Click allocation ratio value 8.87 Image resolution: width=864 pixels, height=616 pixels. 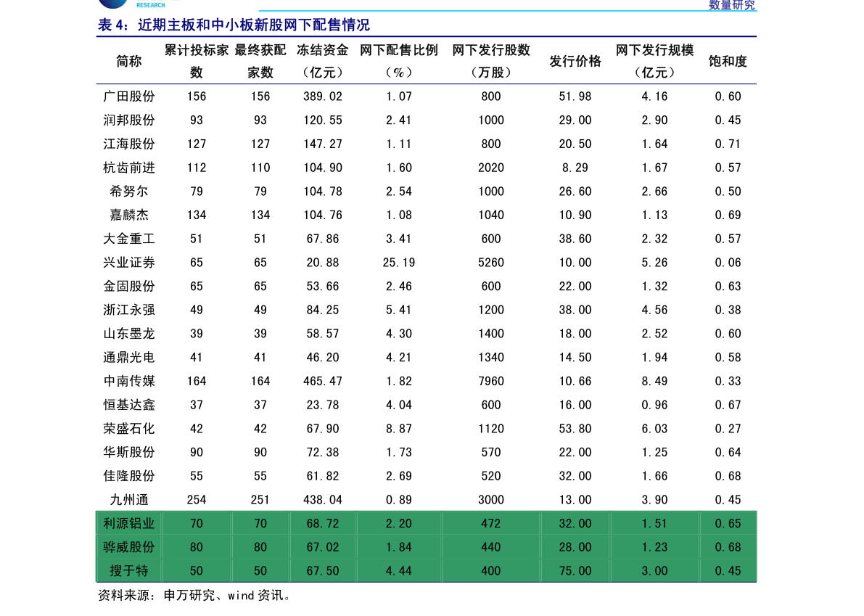pos(399,428)
